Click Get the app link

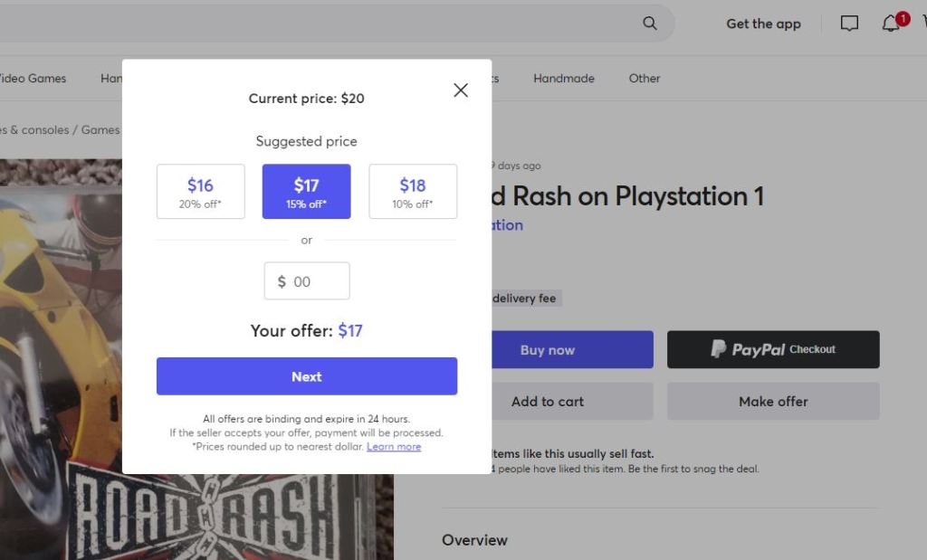(763, 24)
